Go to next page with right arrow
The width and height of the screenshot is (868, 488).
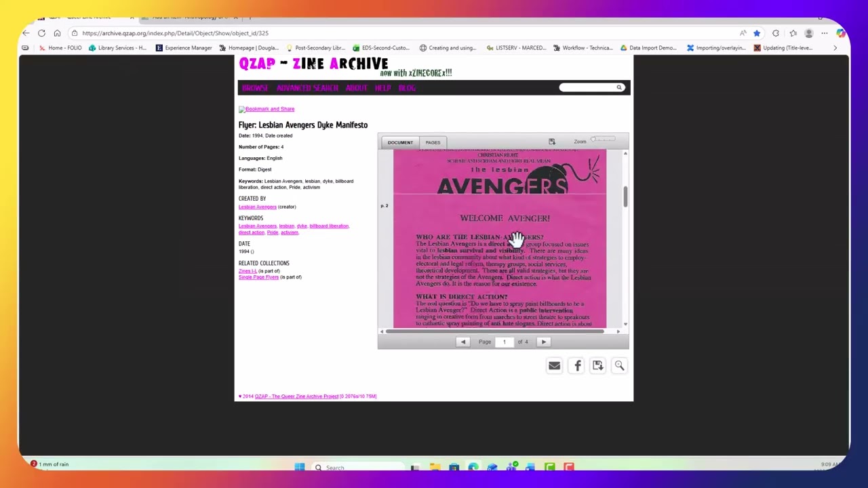pos(543,342)
